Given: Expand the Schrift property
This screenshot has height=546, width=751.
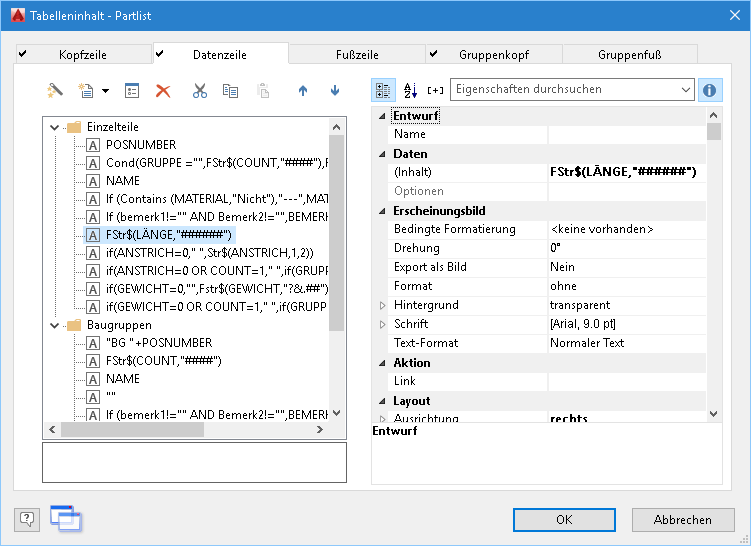Looking at the screenshot, I should 382,324.
